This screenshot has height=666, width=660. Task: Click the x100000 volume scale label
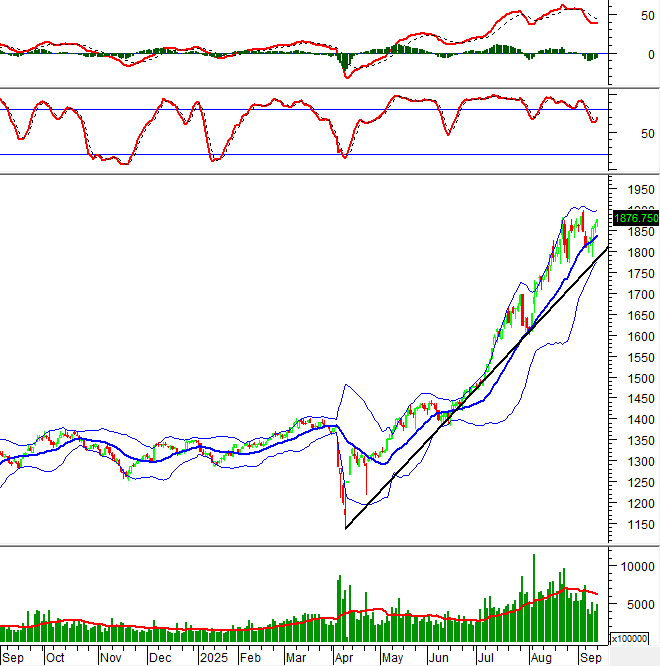coord(632,637)
